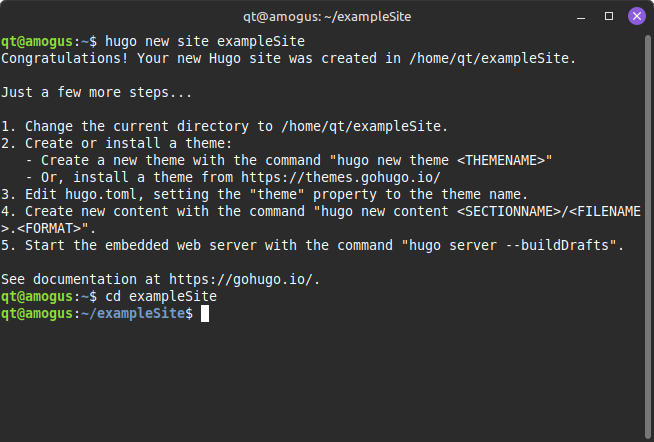Image resolution: width=654 pixels, height=442 pixels.
Task: Click the first prompt "qt@amogus:~$"
Action: pyautogui.click(x=49, y=41)
